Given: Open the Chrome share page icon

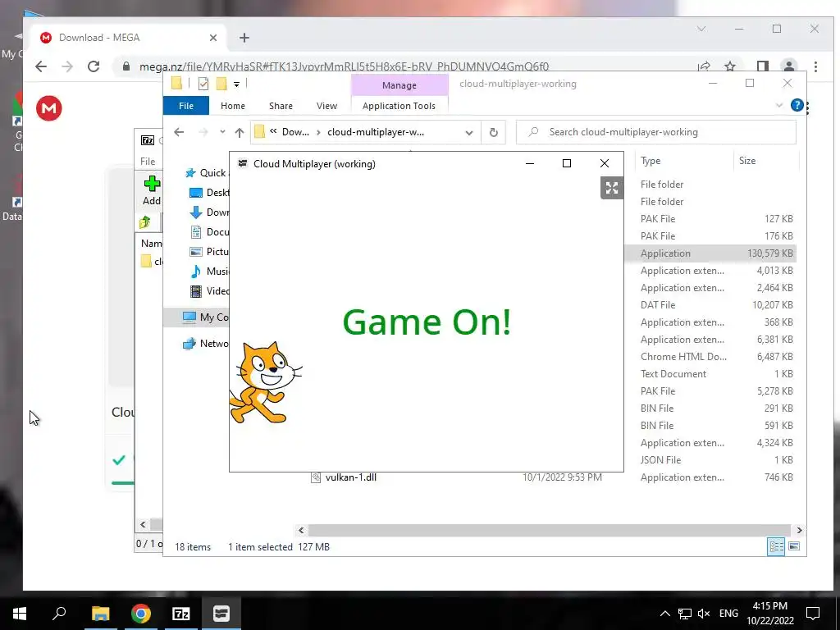Looking at the screenshot, I should [704, 66].
